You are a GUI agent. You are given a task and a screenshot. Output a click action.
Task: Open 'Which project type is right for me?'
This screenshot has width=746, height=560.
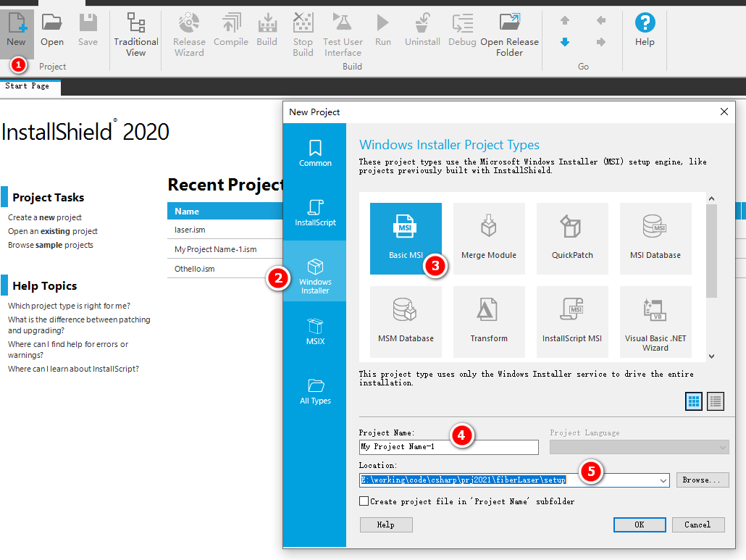pos(69,306)
